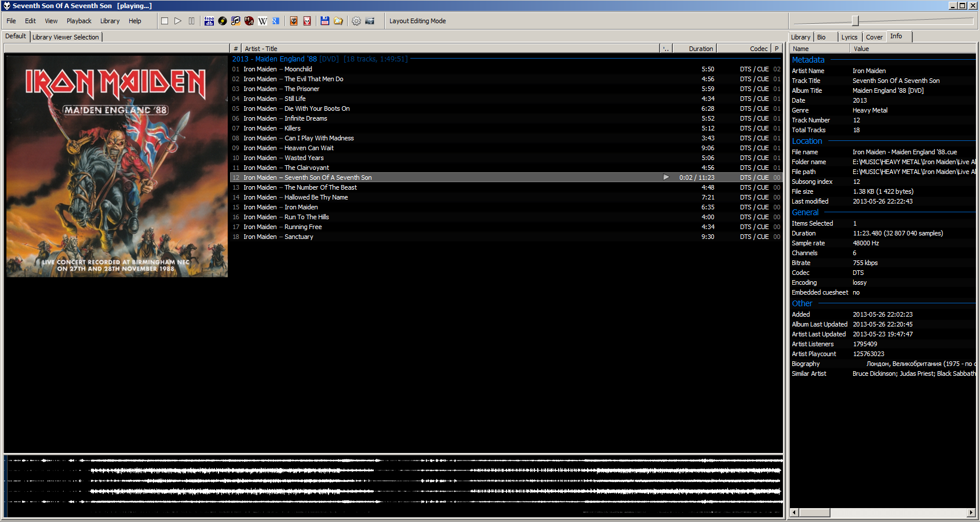Click the Google search toolbar icon
This screenshot has height=522, width=980.
pyautogui.click(x=276, y=21)
